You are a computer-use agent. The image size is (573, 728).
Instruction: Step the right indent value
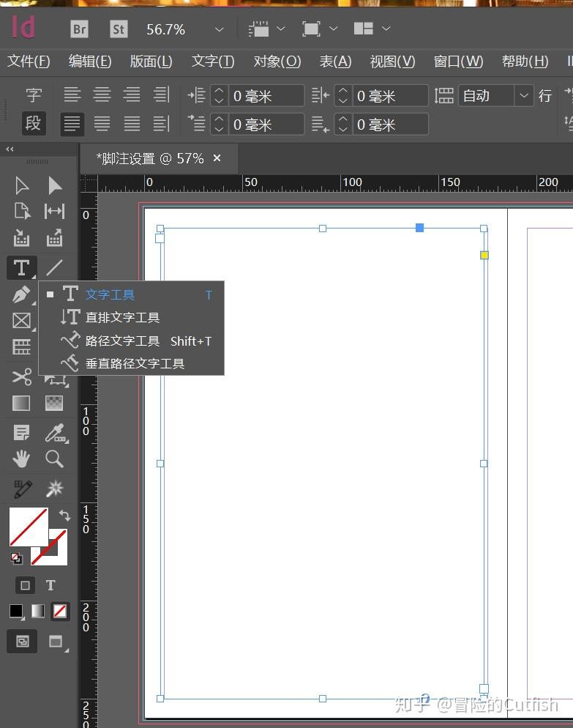[343, 96]
